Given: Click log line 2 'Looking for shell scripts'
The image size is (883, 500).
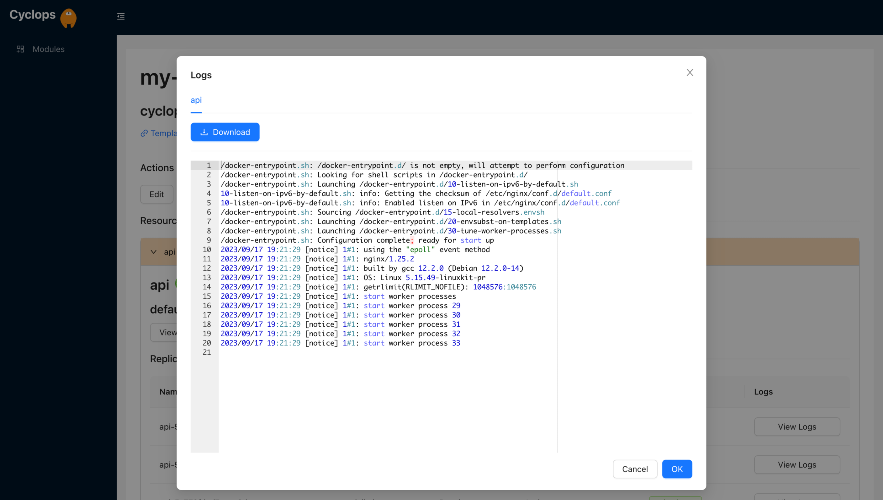Looking at the screenshot, I should pos(374,175).
